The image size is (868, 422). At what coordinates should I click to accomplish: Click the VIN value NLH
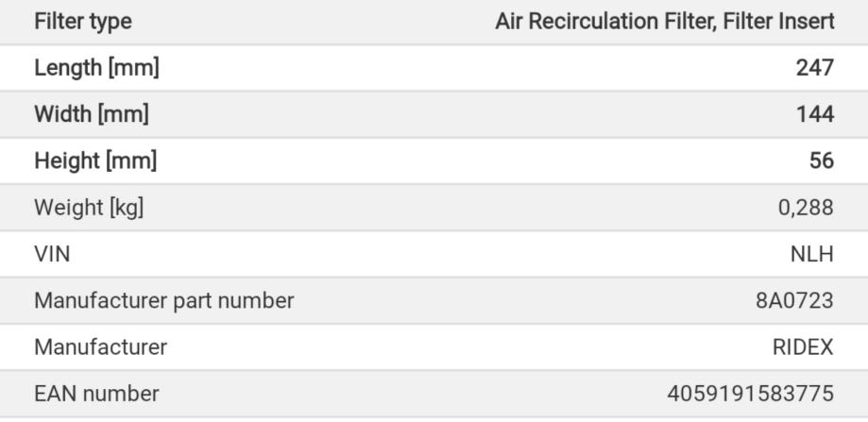tap(812, 254)
